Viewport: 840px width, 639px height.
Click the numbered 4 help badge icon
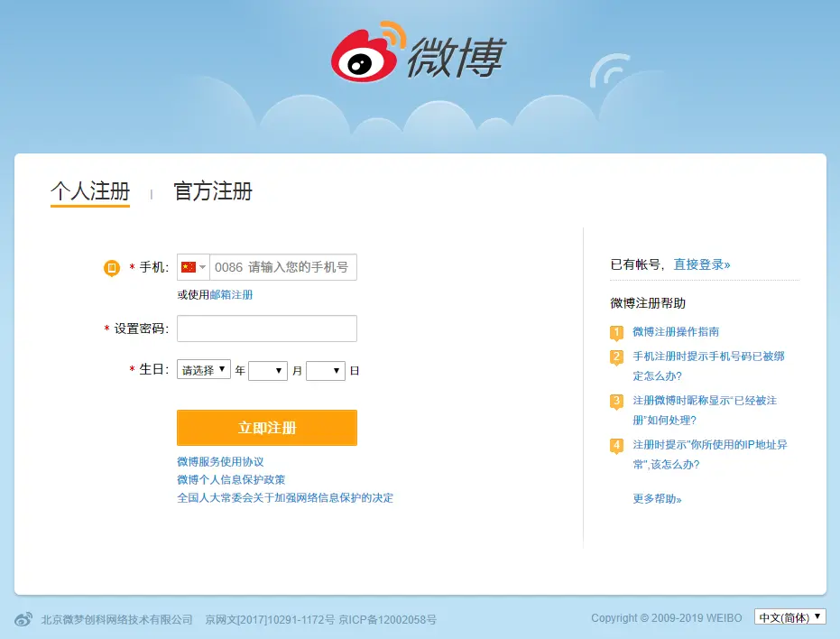(617, 445)
